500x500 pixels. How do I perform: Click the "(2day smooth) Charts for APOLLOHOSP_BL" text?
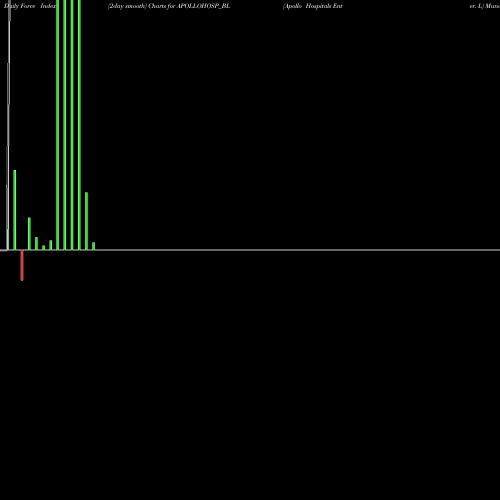(169, 6)
